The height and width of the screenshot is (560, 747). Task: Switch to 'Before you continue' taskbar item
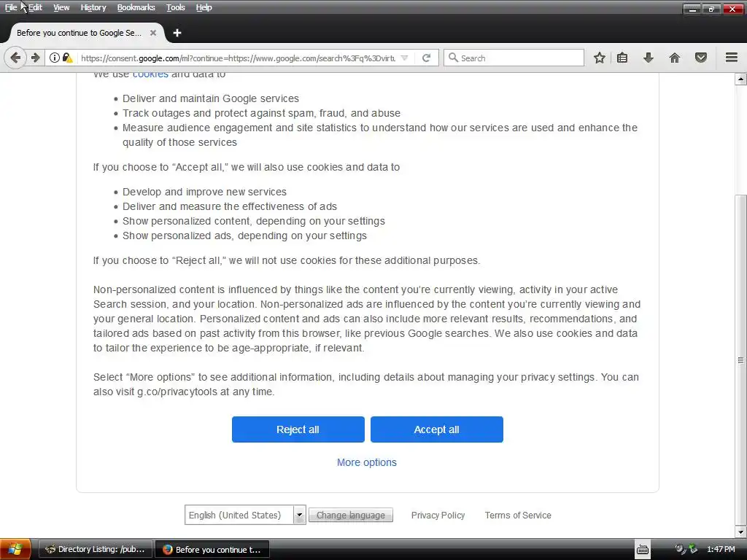[212, 550]
